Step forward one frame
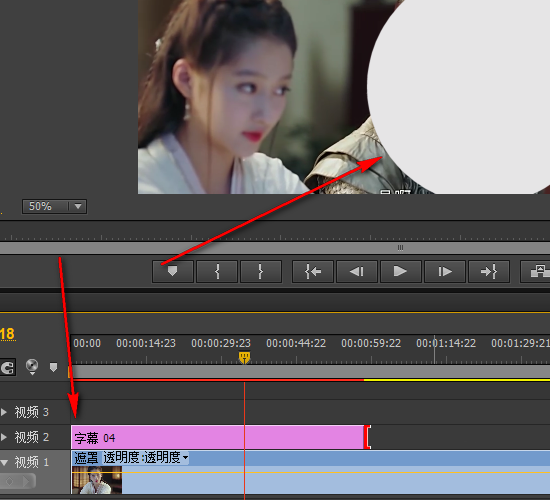The height and width of the screenshot is (500, 550). pyautogui.click(x=445, y=271)
